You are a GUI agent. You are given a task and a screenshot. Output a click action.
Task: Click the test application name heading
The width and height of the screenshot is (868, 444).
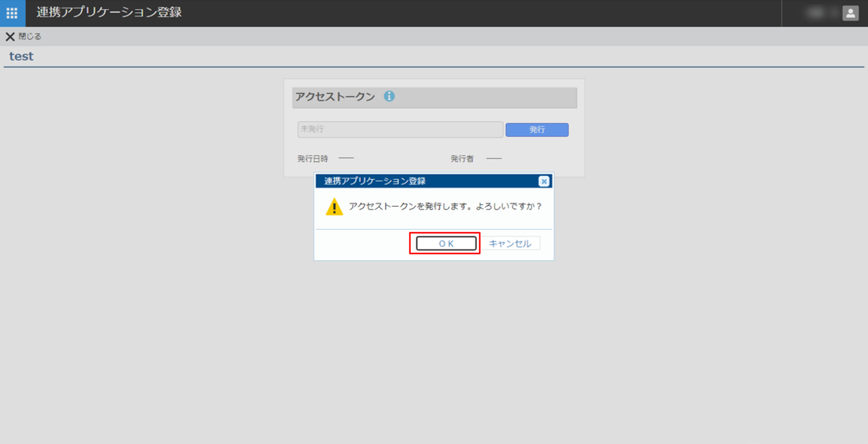[x=21, y=56]
